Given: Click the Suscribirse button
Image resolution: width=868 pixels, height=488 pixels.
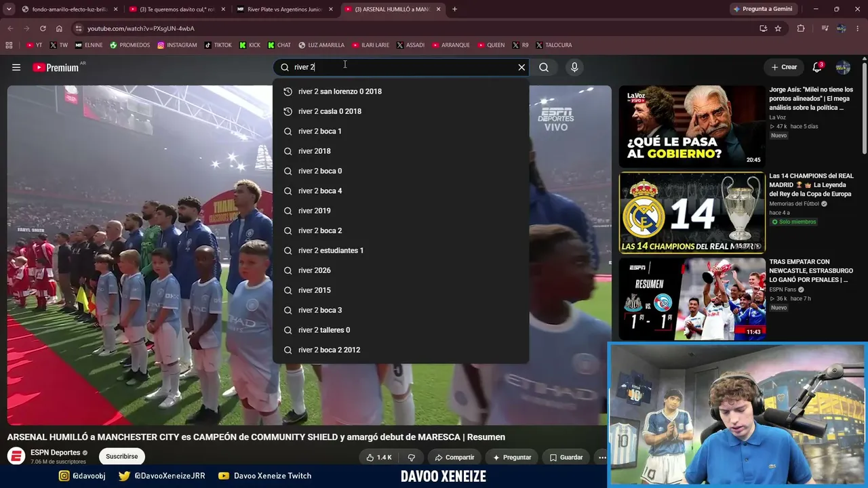Looking at the screenshot, I should [x=122, y=457].
